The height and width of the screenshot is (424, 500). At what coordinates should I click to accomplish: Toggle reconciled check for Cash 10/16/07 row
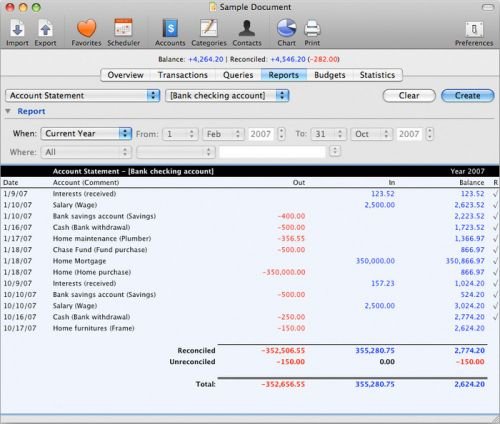(495, 317)
